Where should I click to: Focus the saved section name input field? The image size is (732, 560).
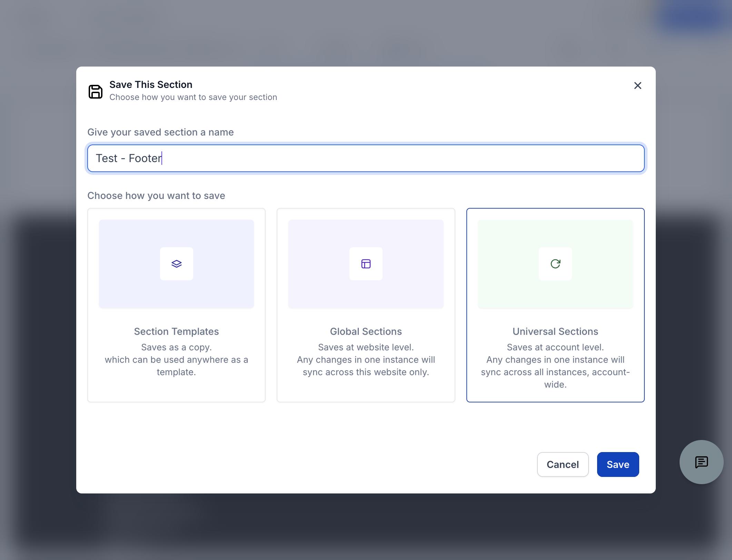click(x=366, y=158)
